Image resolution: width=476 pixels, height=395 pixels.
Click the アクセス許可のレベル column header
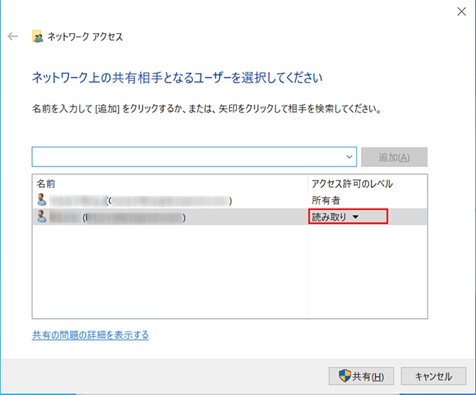(352, 184)
